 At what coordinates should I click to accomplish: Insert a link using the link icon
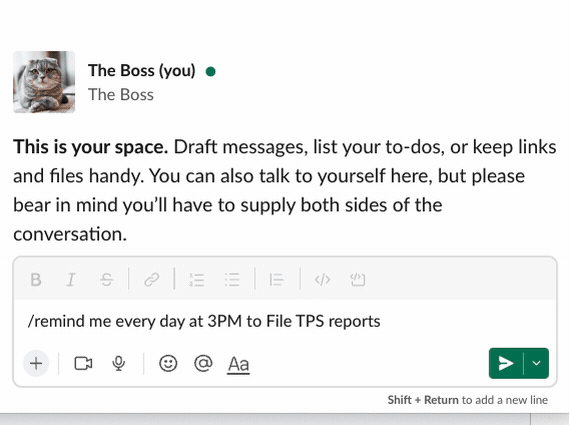pyautogui.click(x=152, y=280)
